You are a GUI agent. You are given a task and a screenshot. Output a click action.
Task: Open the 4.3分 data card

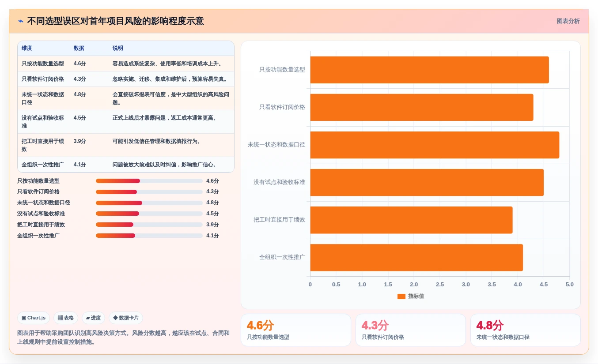point(410,330)
